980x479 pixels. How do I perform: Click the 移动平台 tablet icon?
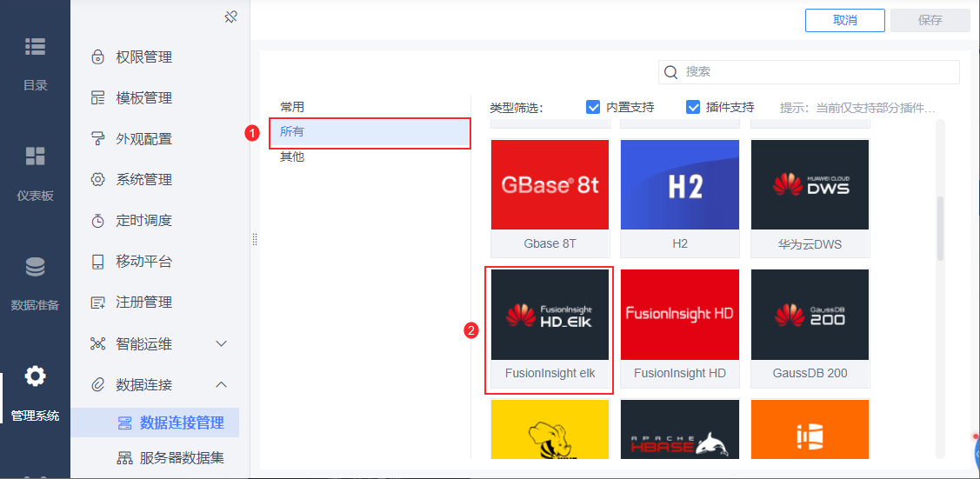coord(97,262)
